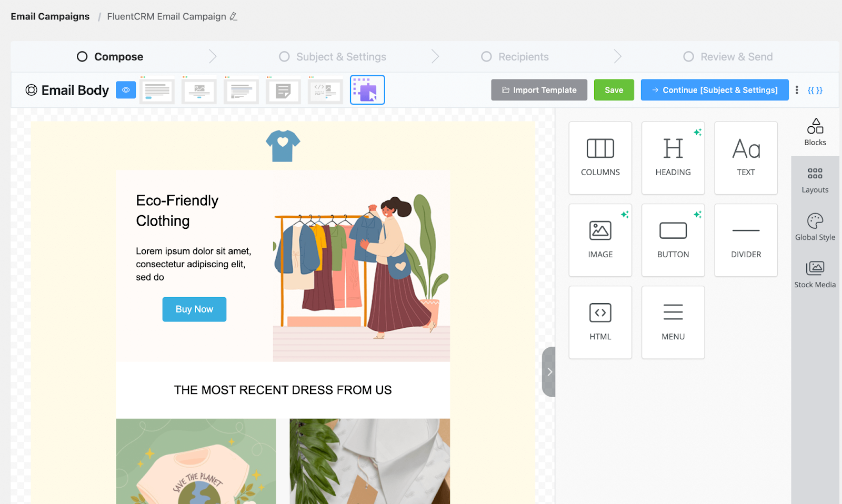Select the clothing rack illustration image
The image size is (842, 504).
tap(362, 267)
